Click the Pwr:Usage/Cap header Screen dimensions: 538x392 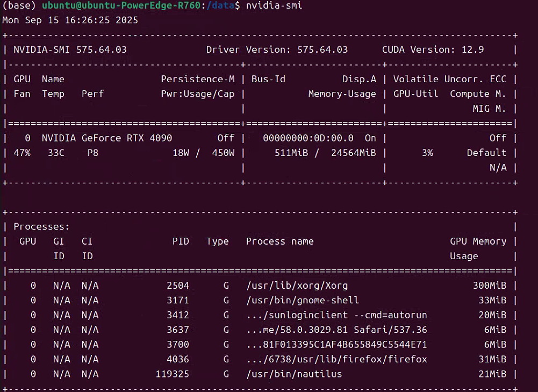(x=198, y=94)
